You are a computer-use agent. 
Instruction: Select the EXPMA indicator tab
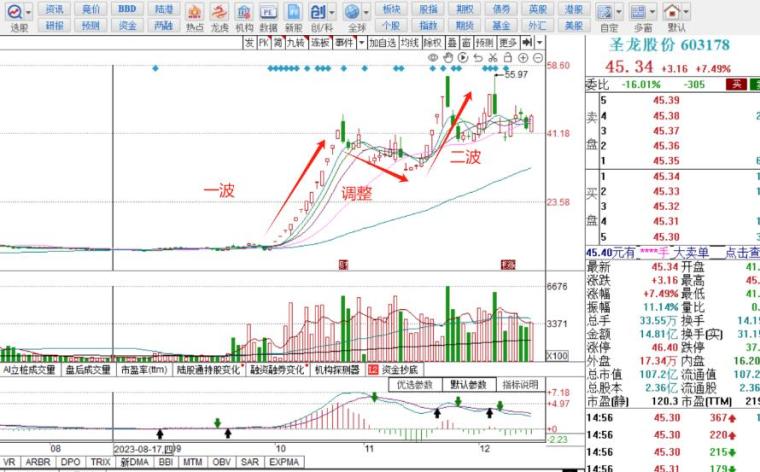[284, 463]
